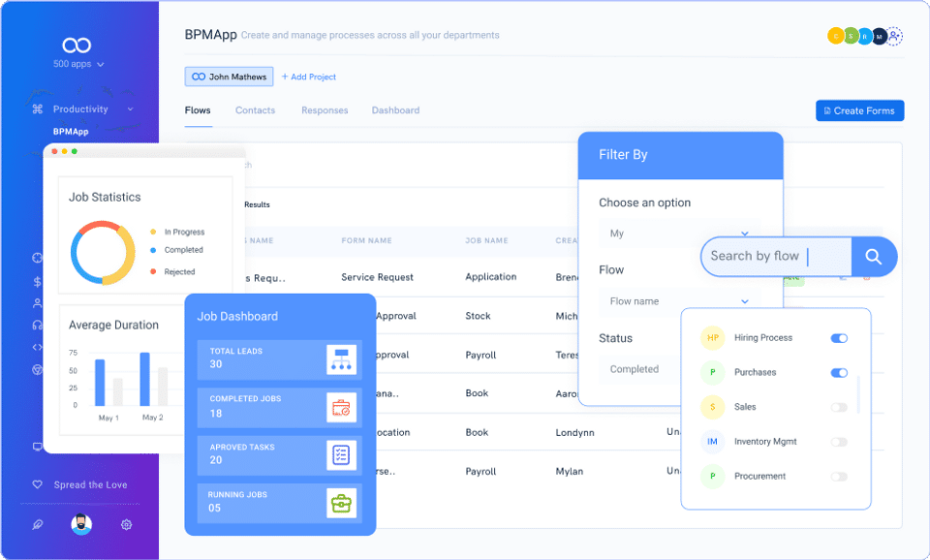Screen dimensions: 930x560
Task: Click the 500apps infinity logo
Action: pos(77,46)
